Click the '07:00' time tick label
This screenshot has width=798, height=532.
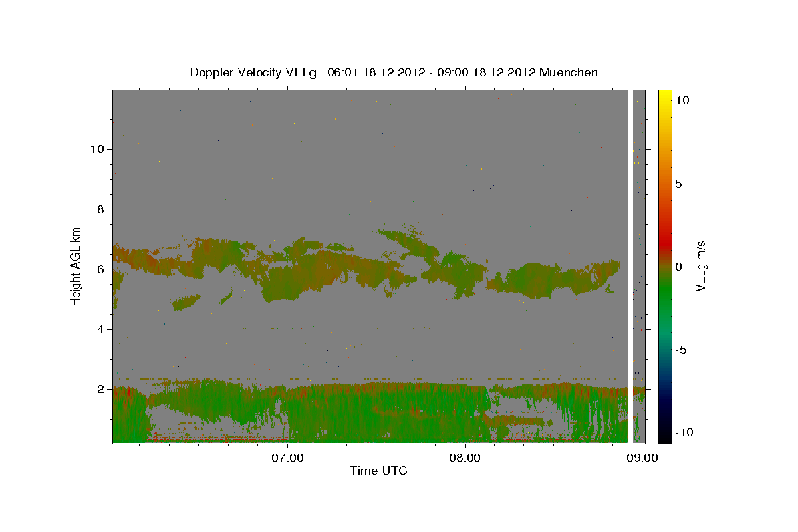(x=289, y=458)
